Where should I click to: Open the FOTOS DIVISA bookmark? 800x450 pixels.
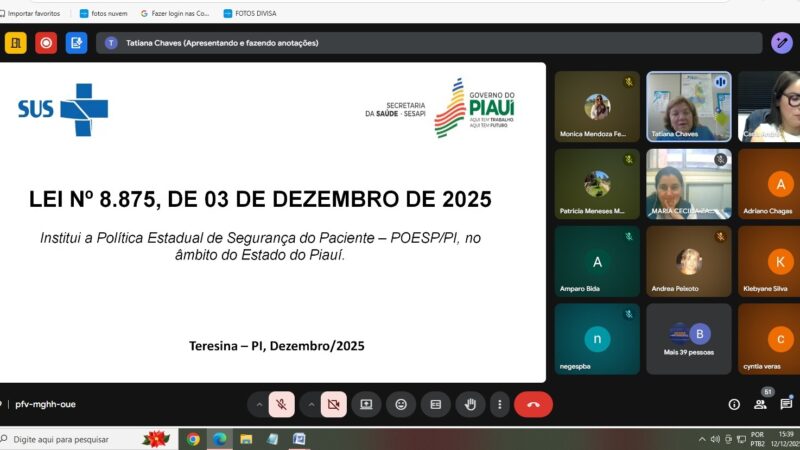click(x=250, y=13)
